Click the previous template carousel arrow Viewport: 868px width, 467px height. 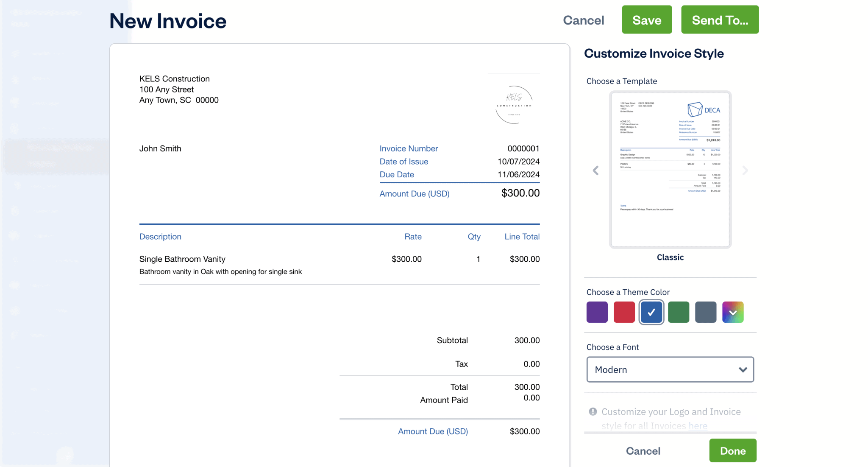tap(595, 170)
